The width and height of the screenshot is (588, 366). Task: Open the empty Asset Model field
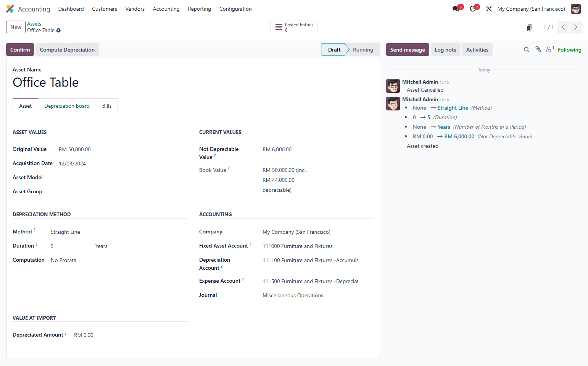tap(122, 178)
